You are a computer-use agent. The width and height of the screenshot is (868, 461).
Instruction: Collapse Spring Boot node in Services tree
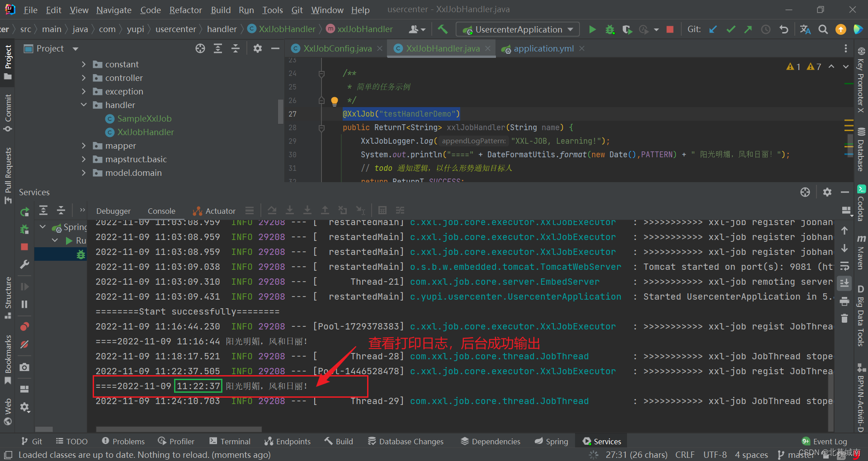click(x=43, y=227)
